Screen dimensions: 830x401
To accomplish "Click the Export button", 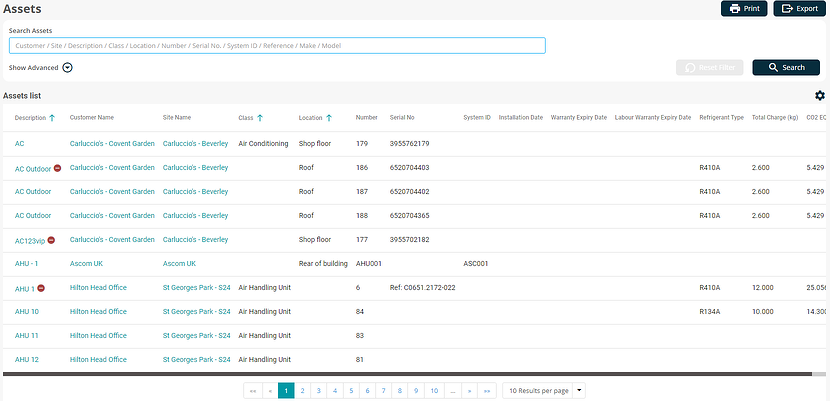I will 799,8.
